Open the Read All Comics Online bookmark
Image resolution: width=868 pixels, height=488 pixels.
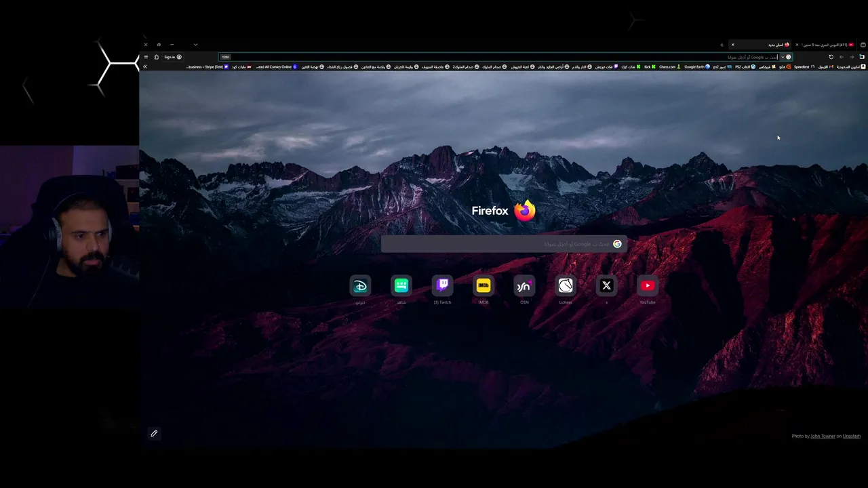277,67
